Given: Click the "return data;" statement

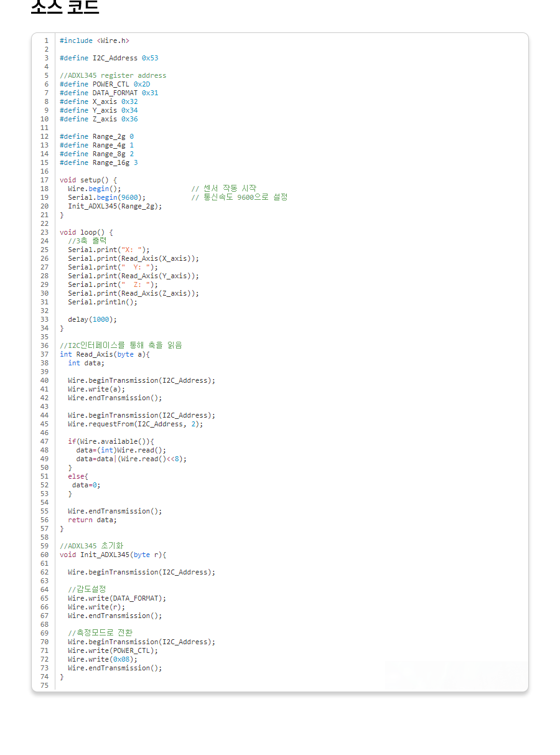Looking at the screenshot, I should point(92,520).
